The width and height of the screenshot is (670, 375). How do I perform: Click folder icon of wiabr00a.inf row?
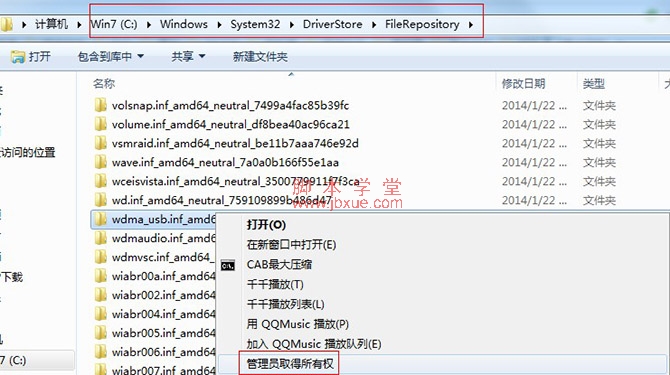pos(100,275)
